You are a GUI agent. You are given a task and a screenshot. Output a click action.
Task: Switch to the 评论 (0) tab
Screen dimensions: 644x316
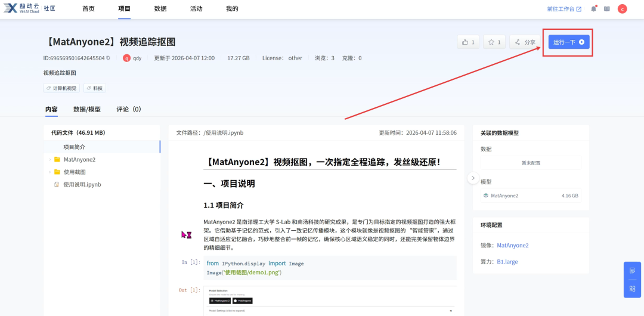click(x=129, y=109)
